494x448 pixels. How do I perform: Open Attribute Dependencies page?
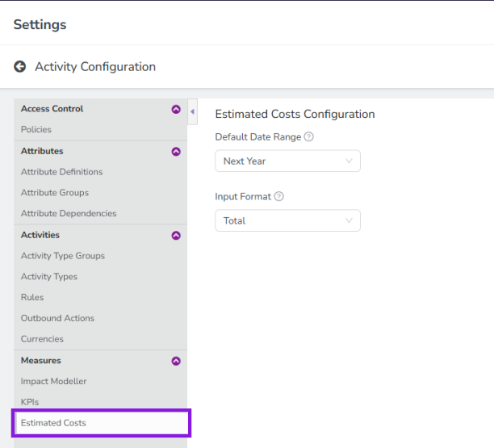69,214
